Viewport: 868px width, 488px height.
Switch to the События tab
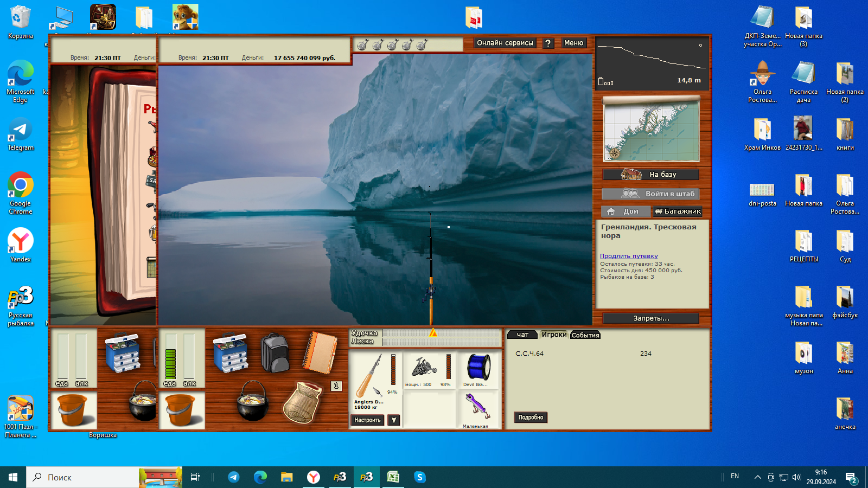click(585, 335)
